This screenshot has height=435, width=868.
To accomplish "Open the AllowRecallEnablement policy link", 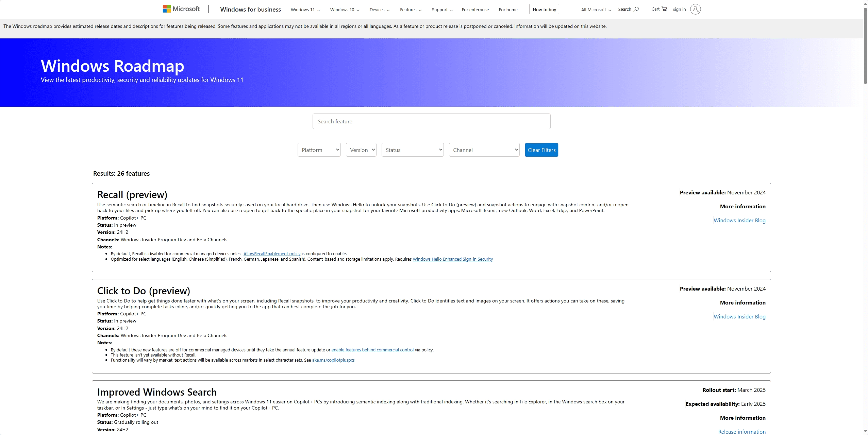I will [272, 253].
